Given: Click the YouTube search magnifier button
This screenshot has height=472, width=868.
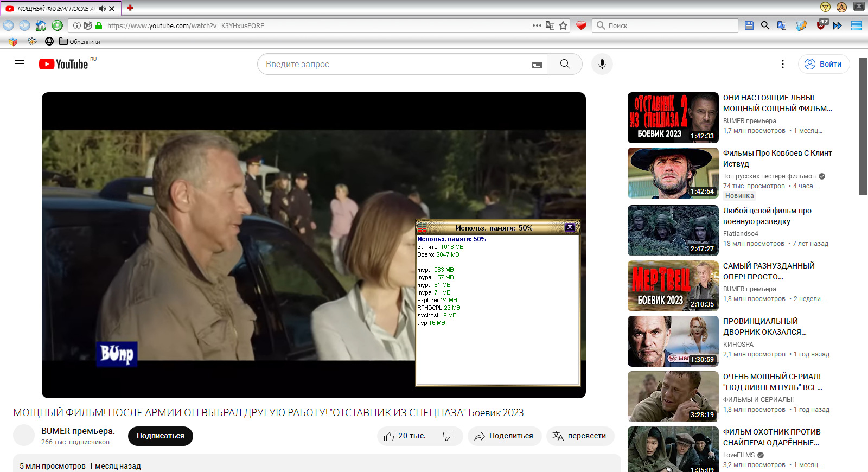Looking at the screenshot, I should pyautogui.click(x=565, y=64).
